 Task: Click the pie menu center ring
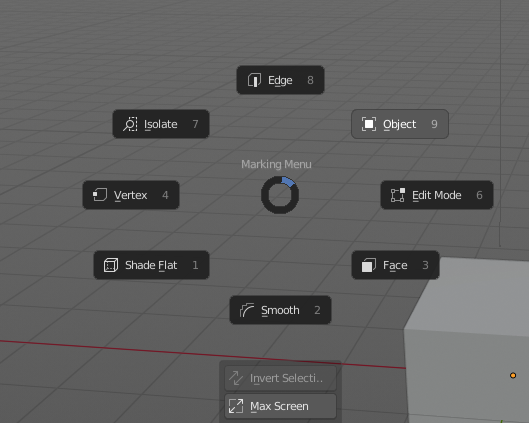point(280,195)
